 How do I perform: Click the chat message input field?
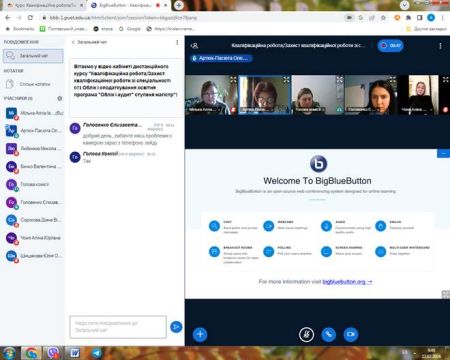[118, 327]
